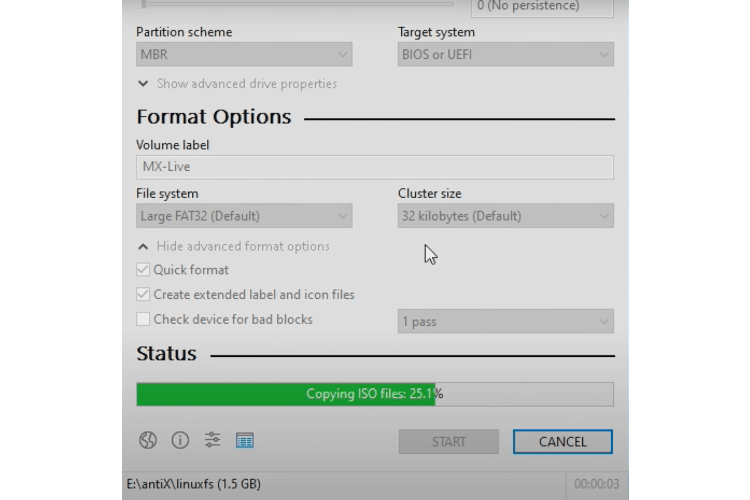Image resolution: width=750 pixels, height=500 pixels.
Task: Open the settings sliders icon
Action: coord(212,440)
